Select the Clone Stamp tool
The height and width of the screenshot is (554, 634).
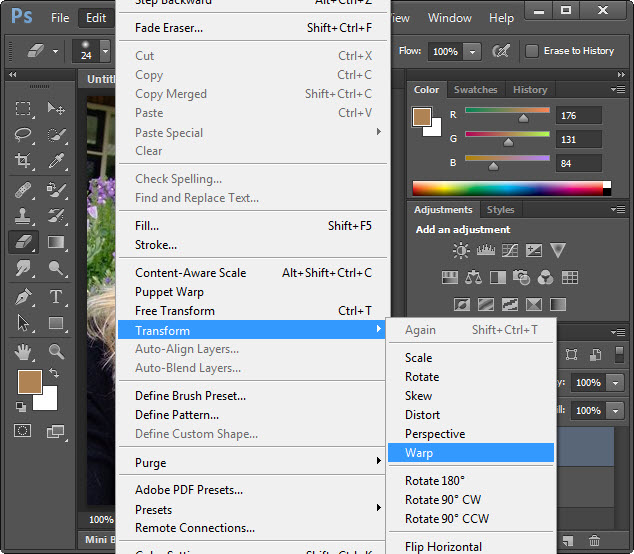(24, 215)
